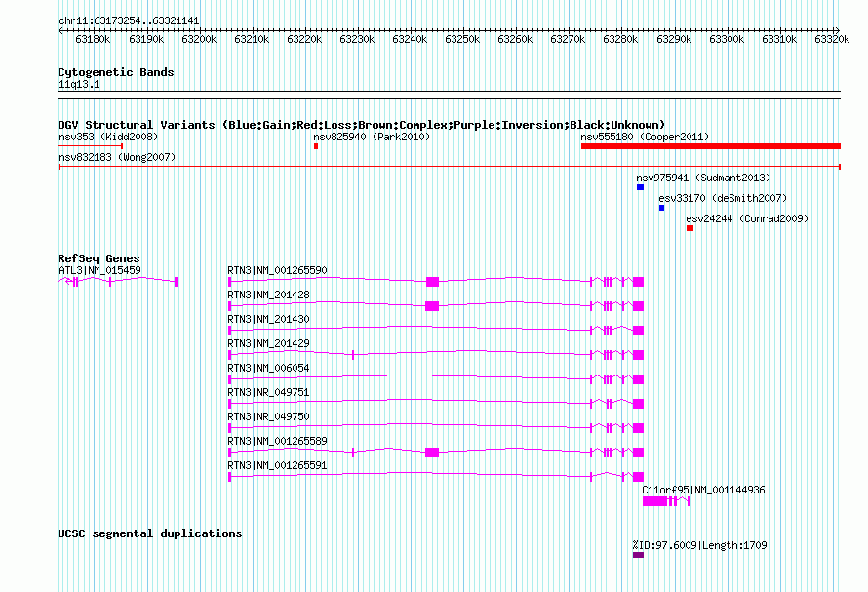Click the 63290k ruler label
The image size is (868, 592).
click(x=674, y=39)
